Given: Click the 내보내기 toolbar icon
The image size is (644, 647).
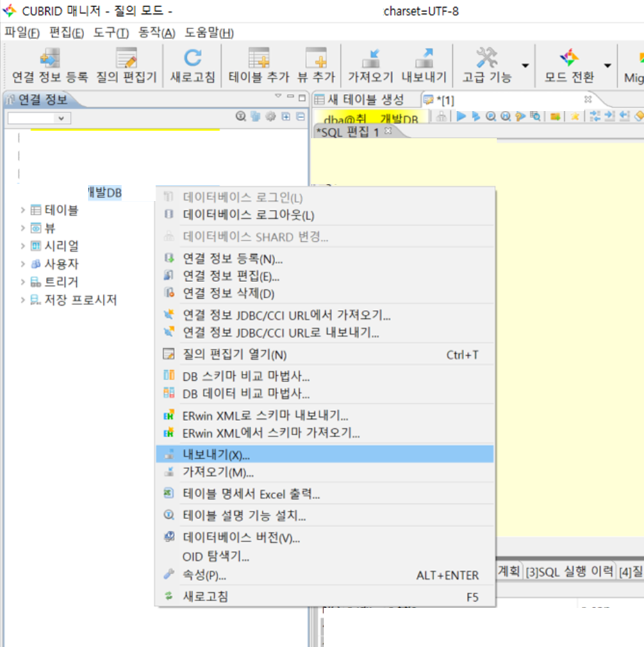Looking at the screenshot, I should (x=424, y=65).
